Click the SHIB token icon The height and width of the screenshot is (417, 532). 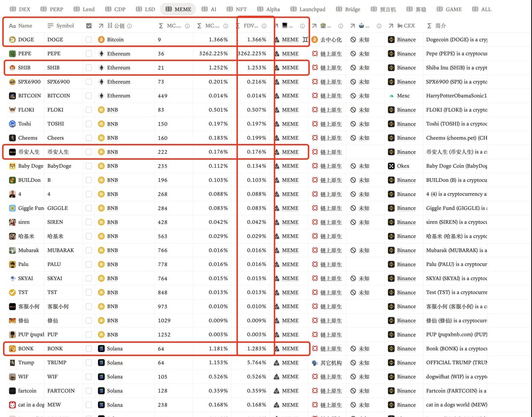pyautogui.click(x=12, y=68)
